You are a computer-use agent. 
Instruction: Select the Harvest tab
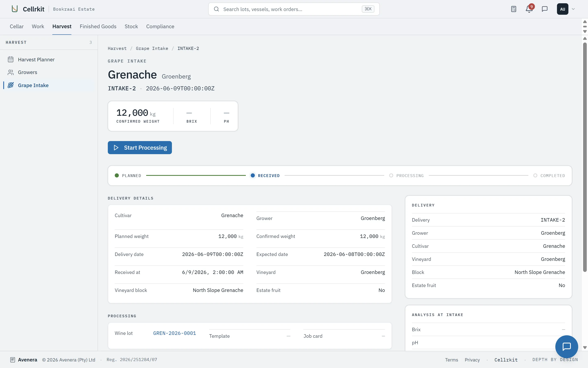click(62, 26)
